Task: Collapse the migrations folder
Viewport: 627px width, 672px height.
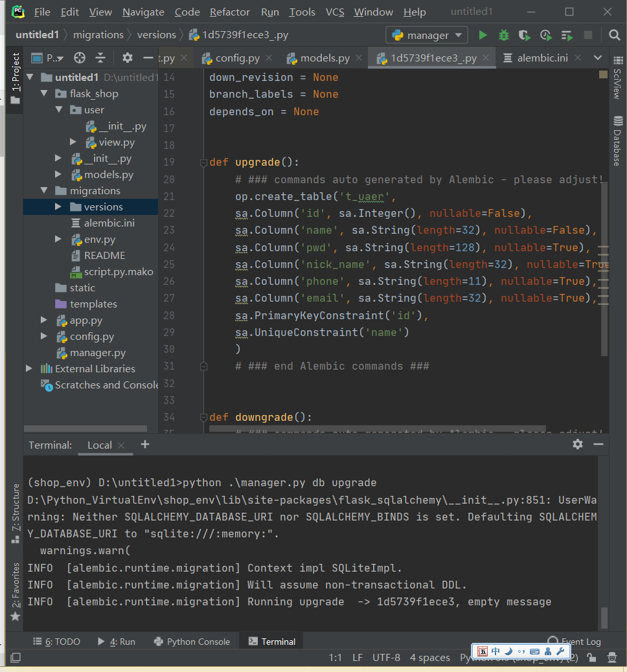Action: (x=44, y=190)
